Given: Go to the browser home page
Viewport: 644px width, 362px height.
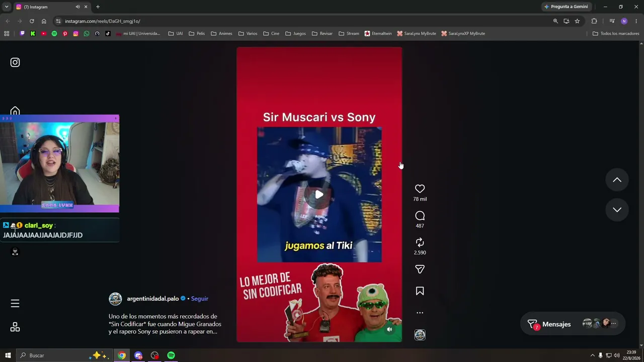Looking at the screenshot, I should [x=44, y=21].
